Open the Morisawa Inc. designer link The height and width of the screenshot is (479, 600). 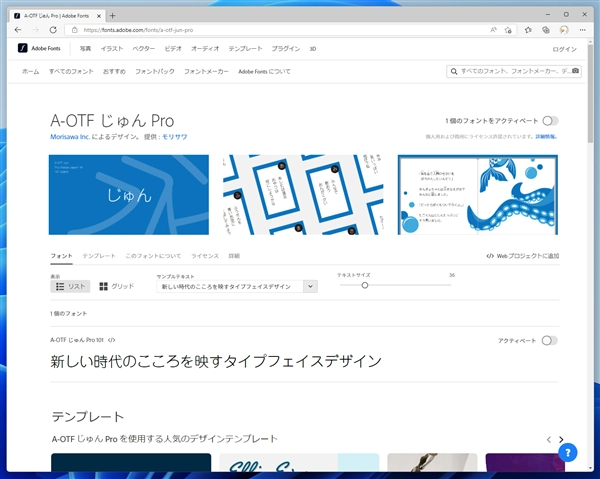point(70,137)
